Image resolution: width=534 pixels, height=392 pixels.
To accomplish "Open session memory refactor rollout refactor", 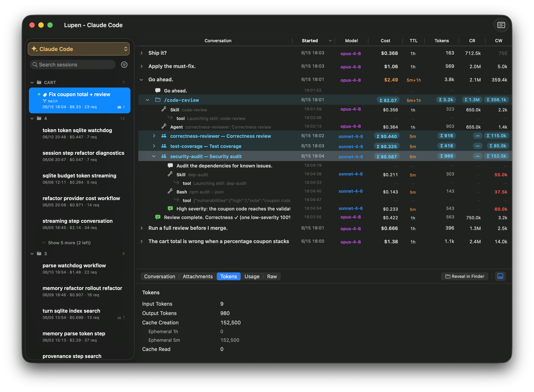I will tap(80, 291).
